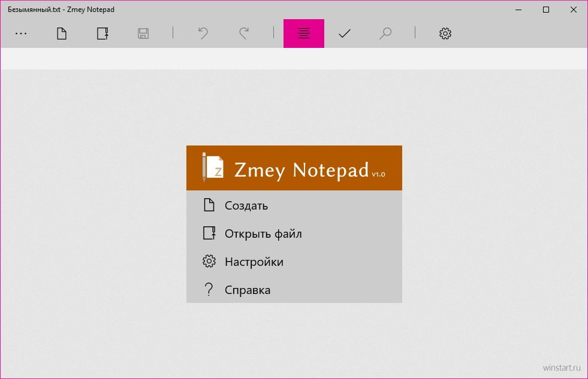Click the Zmey Notepad logo icon
This screenshot has height=379, width=588.
coord(213,167)
